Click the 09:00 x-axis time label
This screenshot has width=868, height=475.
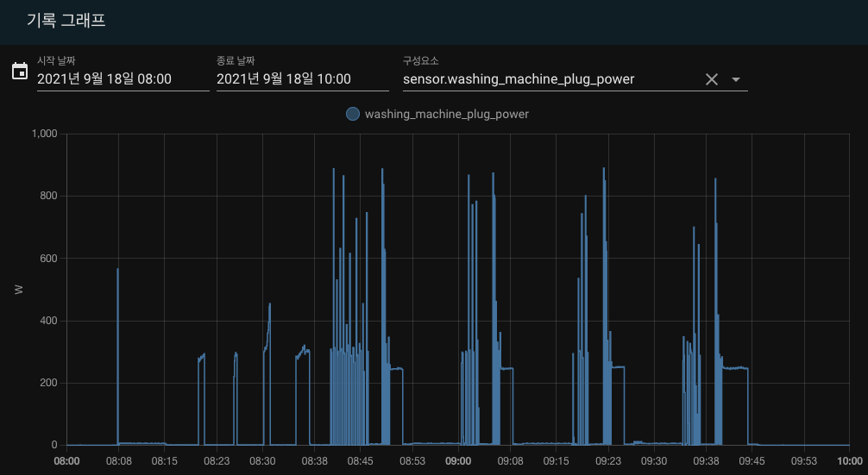(x=458, y=461)
